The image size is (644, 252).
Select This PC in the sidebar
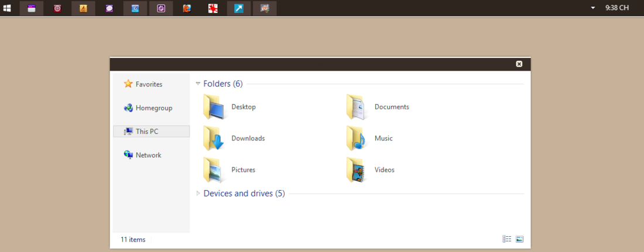pyautogui.click(x=151, y=132)
